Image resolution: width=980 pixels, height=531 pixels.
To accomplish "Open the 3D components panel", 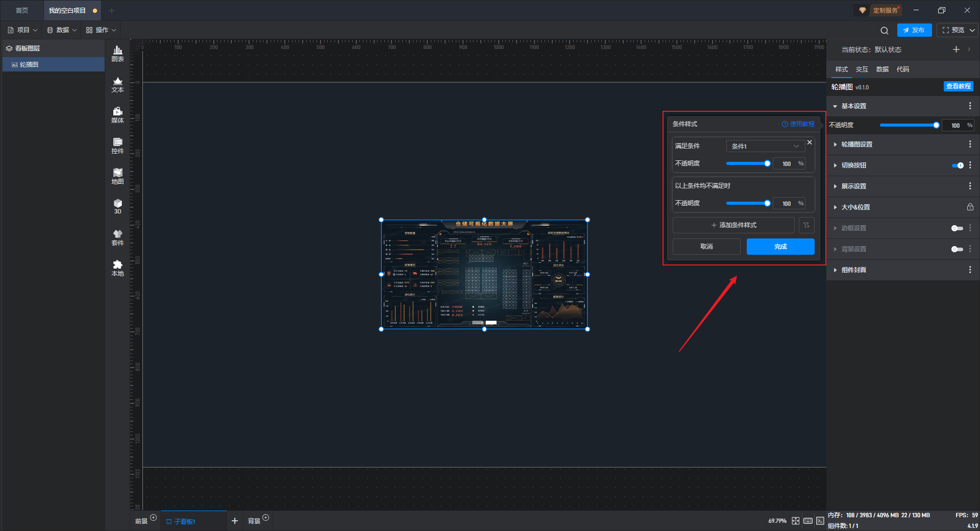I will pyautogui.click(x=117, y=206).
